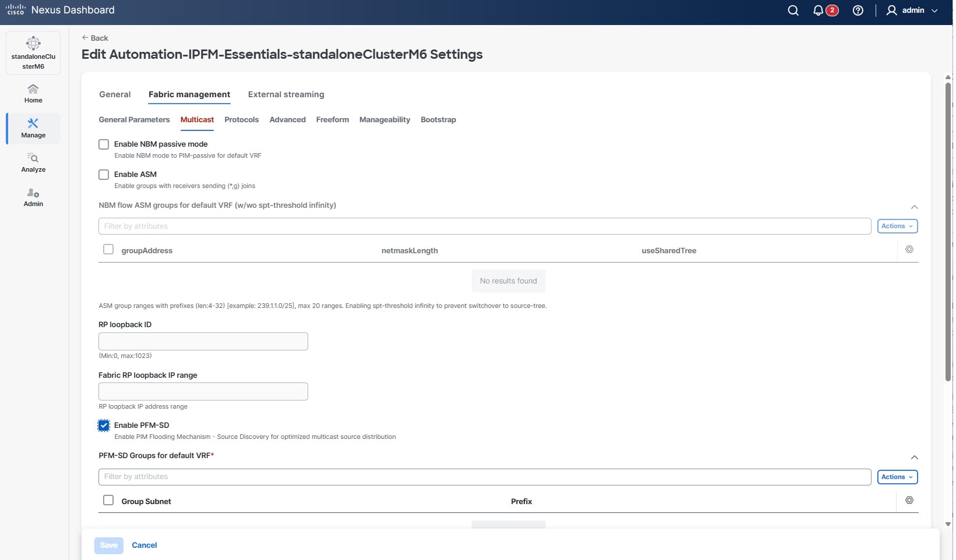Click the Cancel link
The width and height of the screenshot is (956, 560).
pos(144,545)
